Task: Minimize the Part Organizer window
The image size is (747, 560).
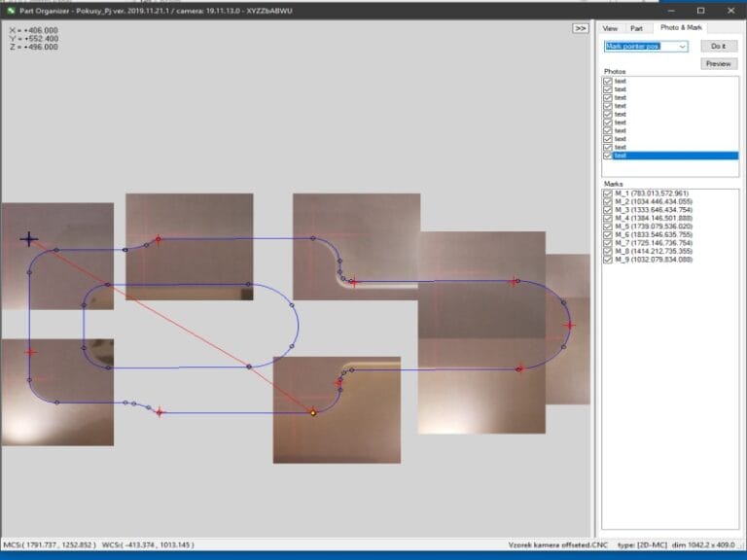Action: coord(669,9)
